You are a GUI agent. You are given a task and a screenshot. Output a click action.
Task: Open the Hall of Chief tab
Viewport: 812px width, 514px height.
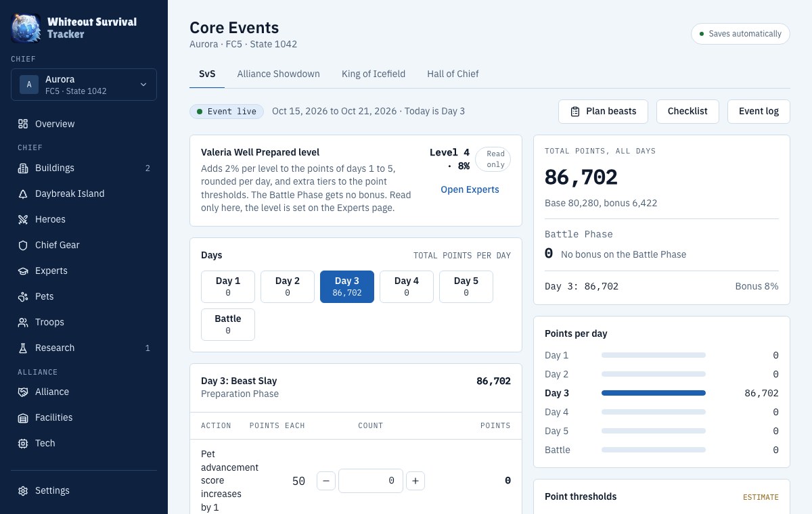tap(453, 74)
